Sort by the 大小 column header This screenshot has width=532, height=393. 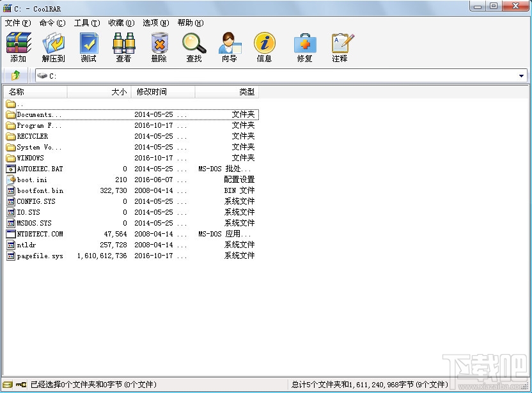tap(99, 92)
